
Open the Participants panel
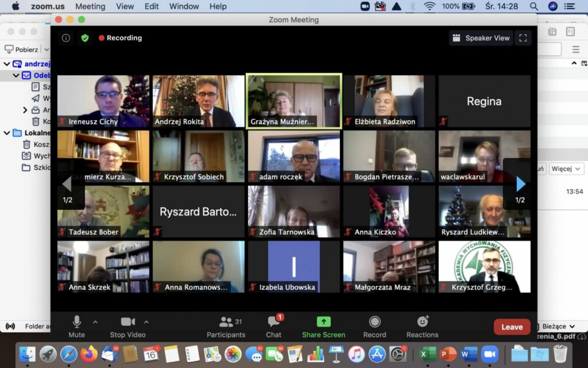(x=226, y=327)
